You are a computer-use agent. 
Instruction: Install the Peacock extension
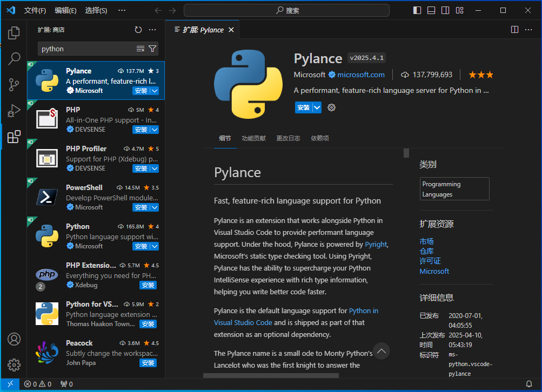coord(148,363)
